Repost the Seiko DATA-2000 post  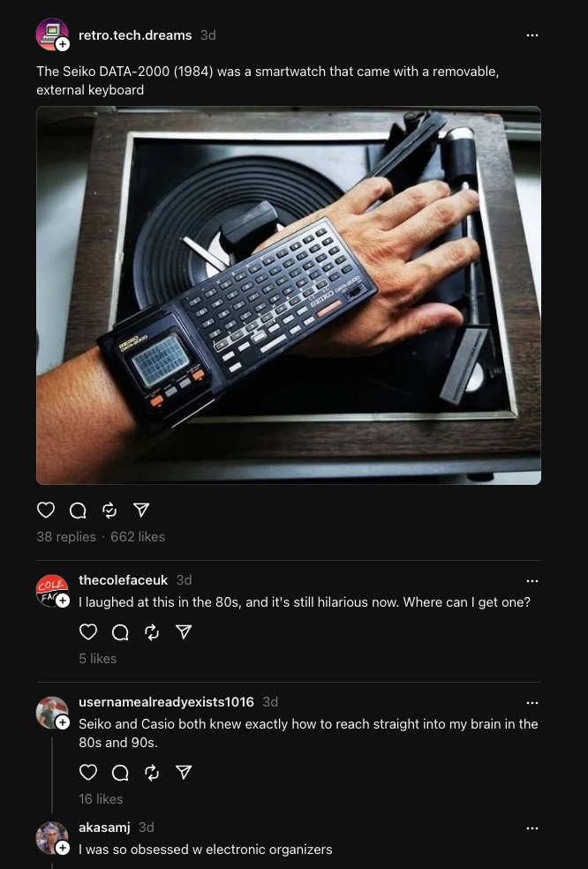109,510
